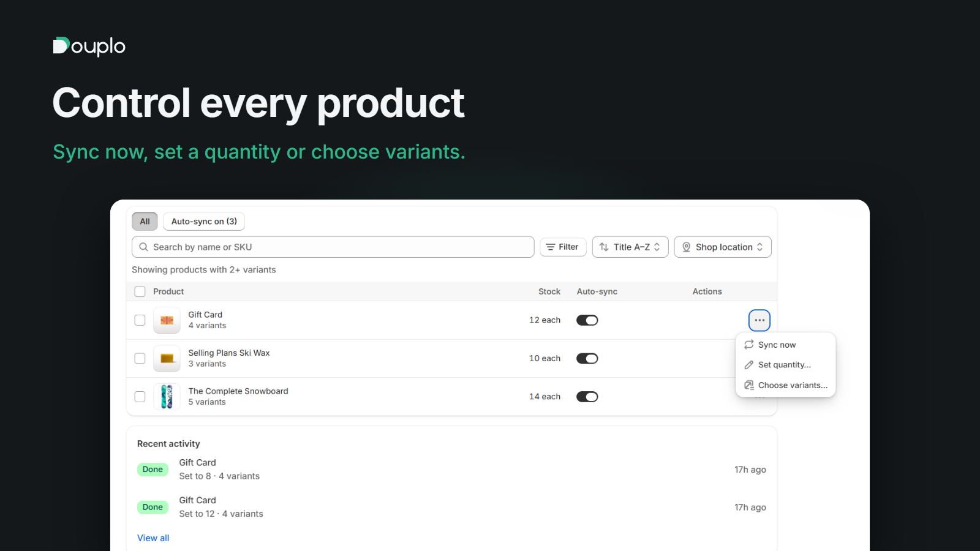Click the Douplo logo

pyautogui.click(x=89, y=47)
